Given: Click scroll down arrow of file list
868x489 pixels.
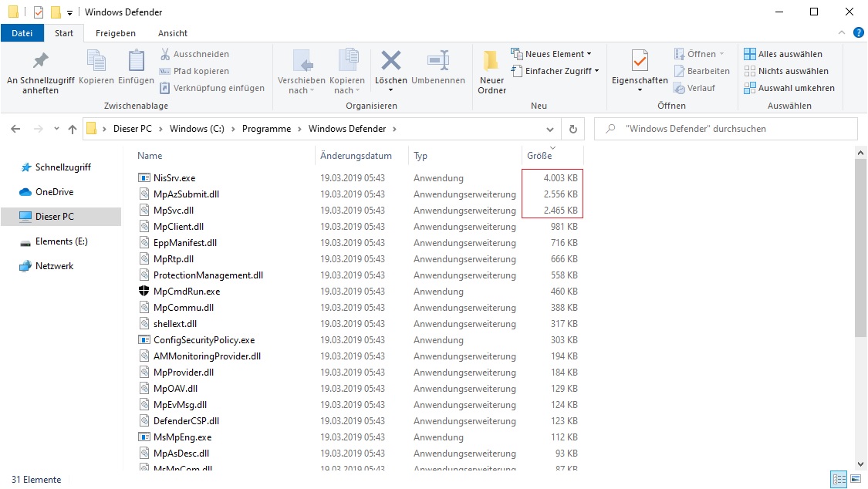Looking at the screenshot, I should click(x=860, y=464).
